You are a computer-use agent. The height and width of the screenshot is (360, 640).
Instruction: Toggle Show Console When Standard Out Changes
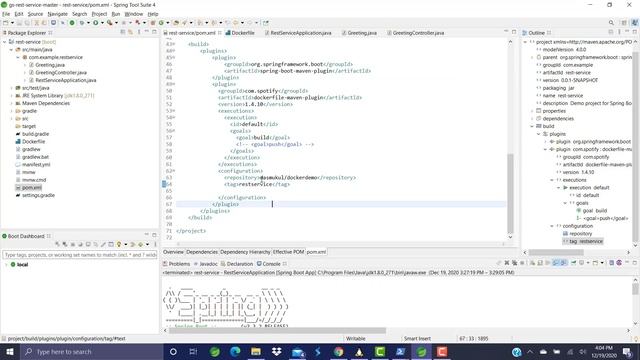[x=556, y=263]
